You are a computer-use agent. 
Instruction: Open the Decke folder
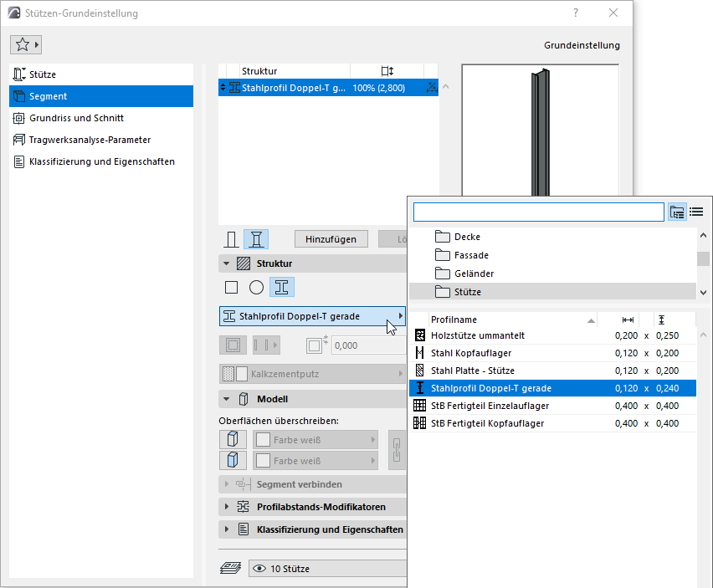[552, 237]
